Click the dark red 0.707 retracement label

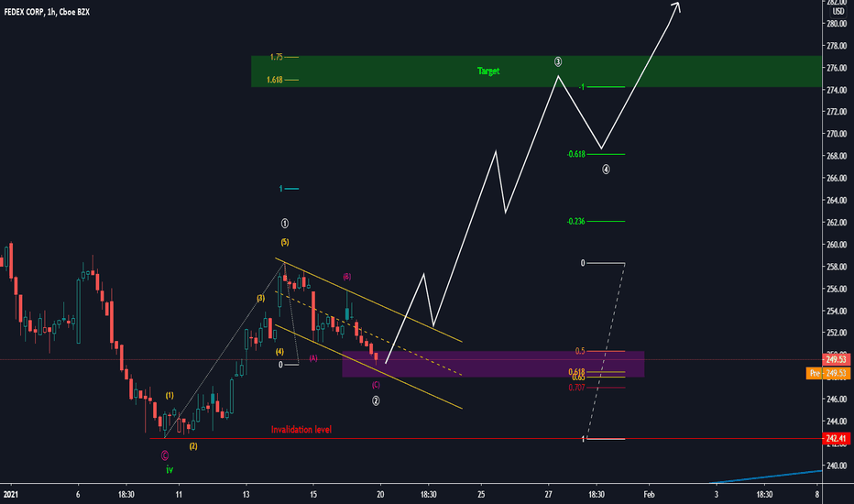click(x=576, y=388)
